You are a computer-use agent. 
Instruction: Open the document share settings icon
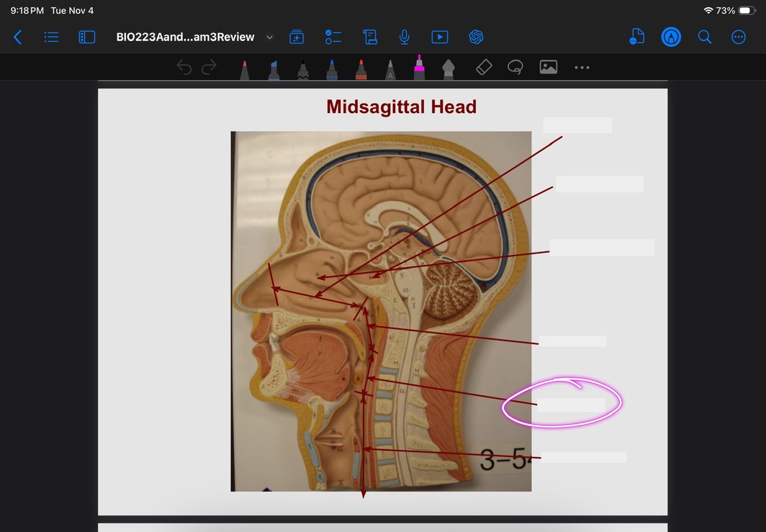tap(636, 37)
